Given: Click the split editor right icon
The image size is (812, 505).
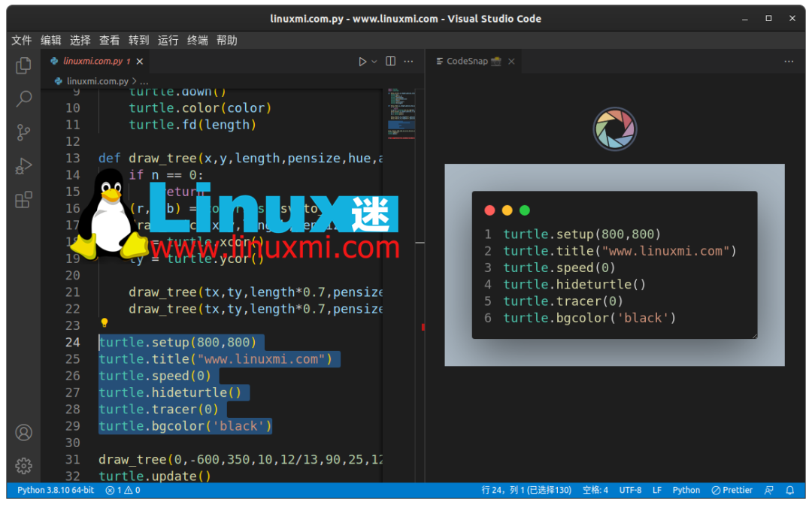Looking at the screenshot, I should [390, 62].
